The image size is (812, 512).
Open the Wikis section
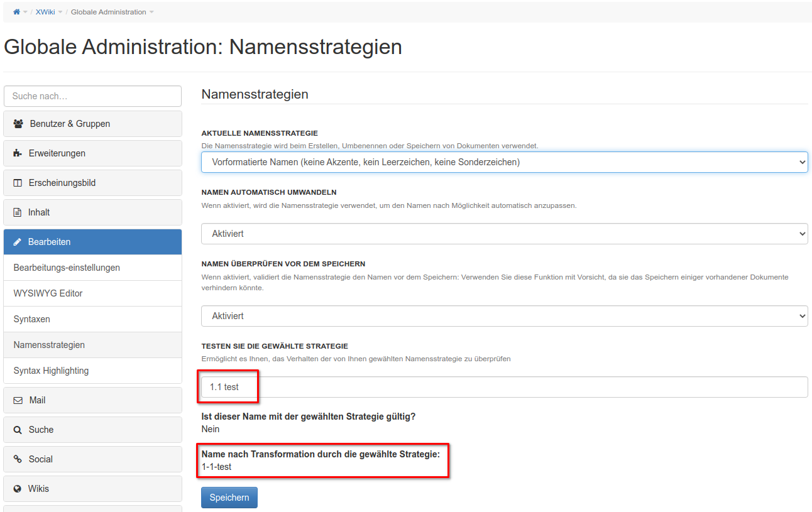click(92, 489)
